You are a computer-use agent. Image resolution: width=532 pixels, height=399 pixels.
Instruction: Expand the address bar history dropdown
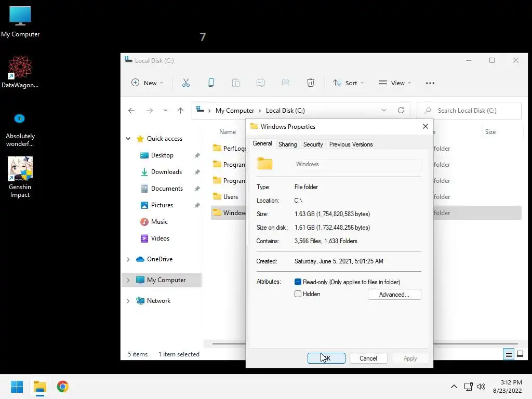tap(384, 110)
